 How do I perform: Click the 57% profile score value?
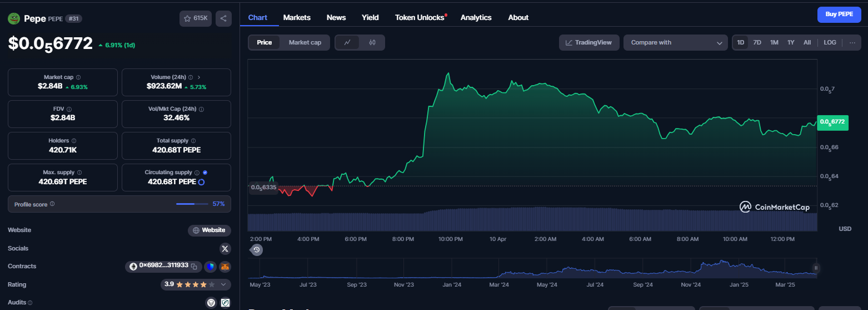point(218,204)
